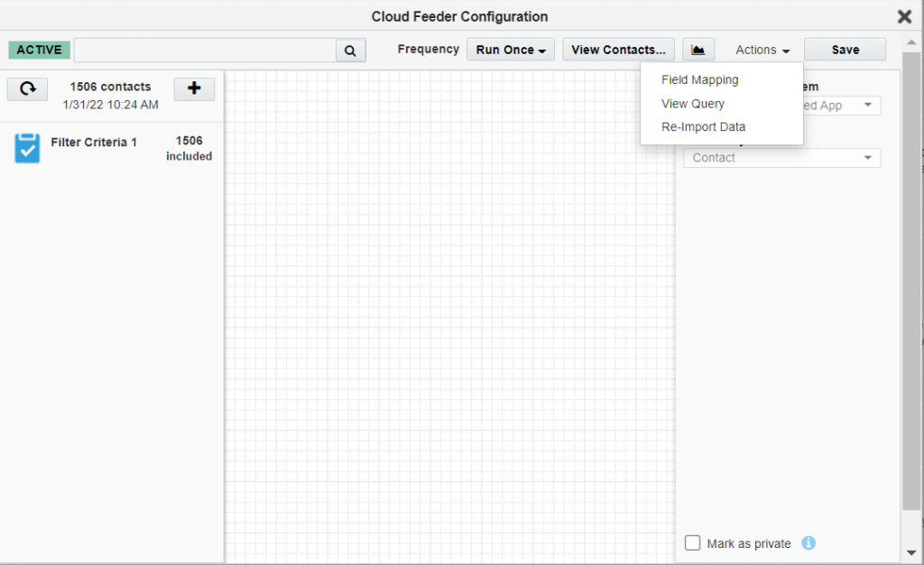Choose View Query menu item
The height and width of the screenshot is (565, 924).
[692, 104]
